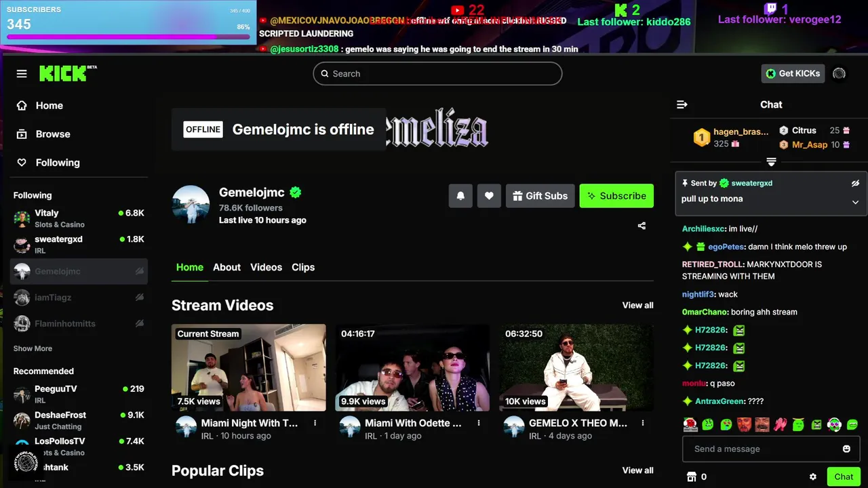Screen dimensions: 868x488
Task: Click hagen_bras top gifter name
Action: (x=741, y=131)
